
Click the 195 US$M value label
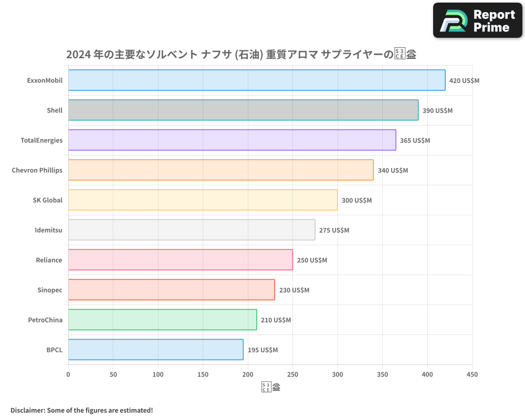(263, 350)
